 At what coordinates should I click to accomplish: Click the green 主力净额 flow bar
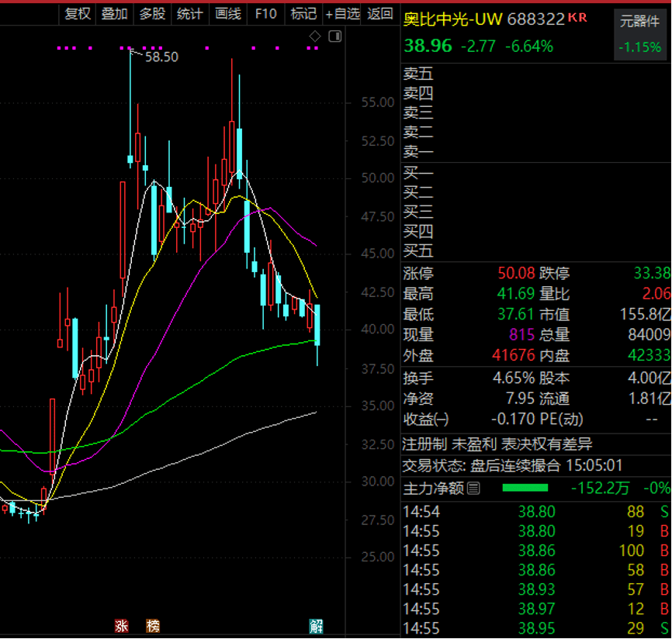coord(525,489)
